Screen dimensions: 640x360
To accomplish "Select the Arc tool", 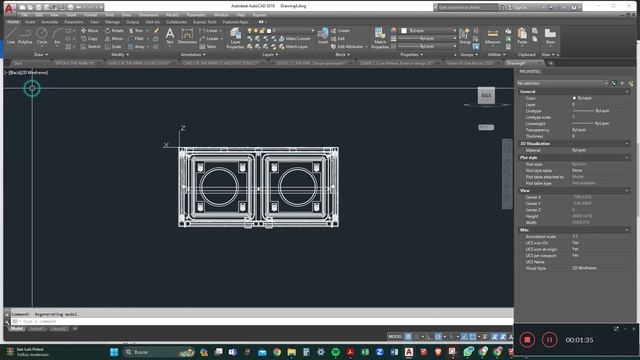I will pos(57,36).
